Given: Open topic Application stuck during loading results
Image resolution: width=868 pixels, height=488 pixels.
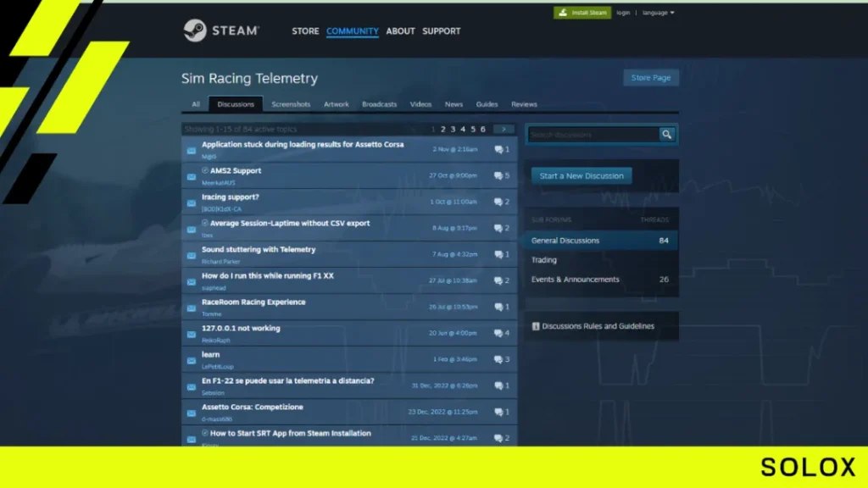Looking at the screenshot, I should pyautogui.click(x=303, y=144).
